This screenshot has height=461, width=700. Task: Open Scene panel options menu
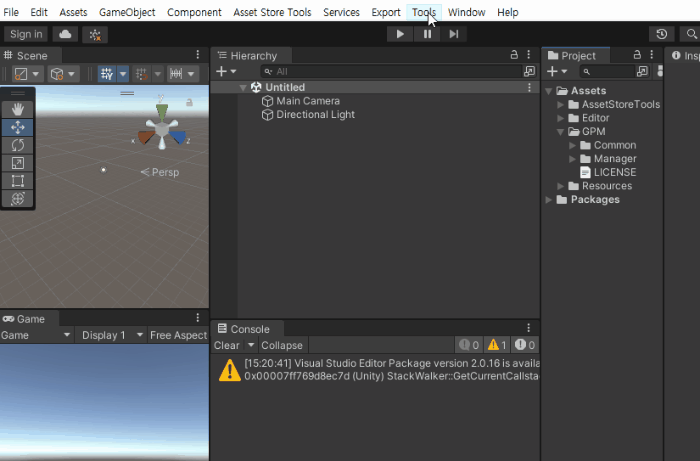point(198,54)
